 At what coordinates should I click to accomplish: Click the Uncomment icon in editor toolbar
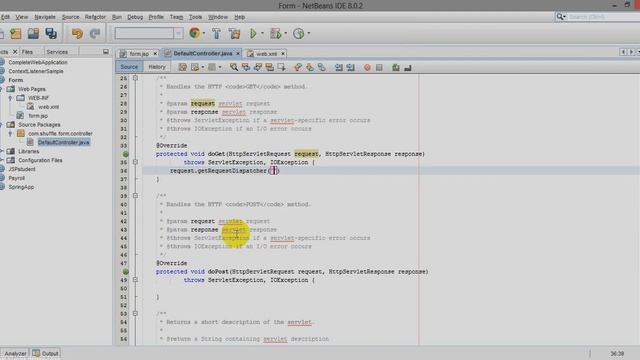408,67
